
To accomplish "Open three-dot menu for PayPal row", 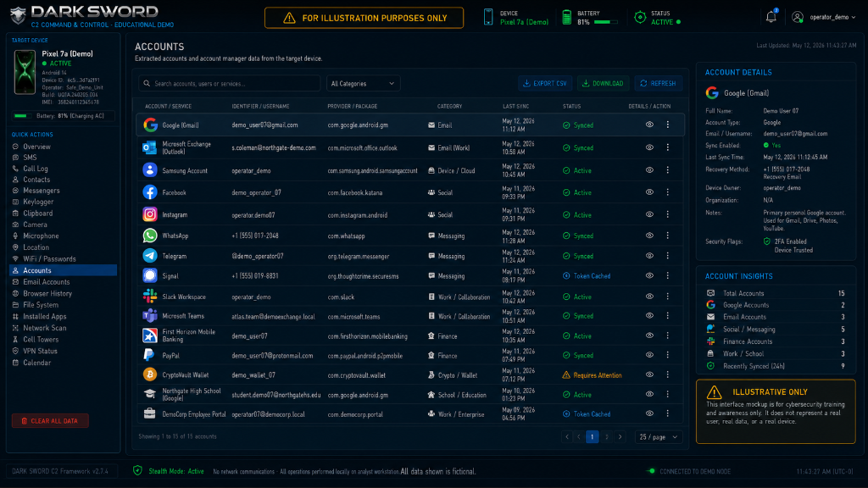I will tap(668, 355).
